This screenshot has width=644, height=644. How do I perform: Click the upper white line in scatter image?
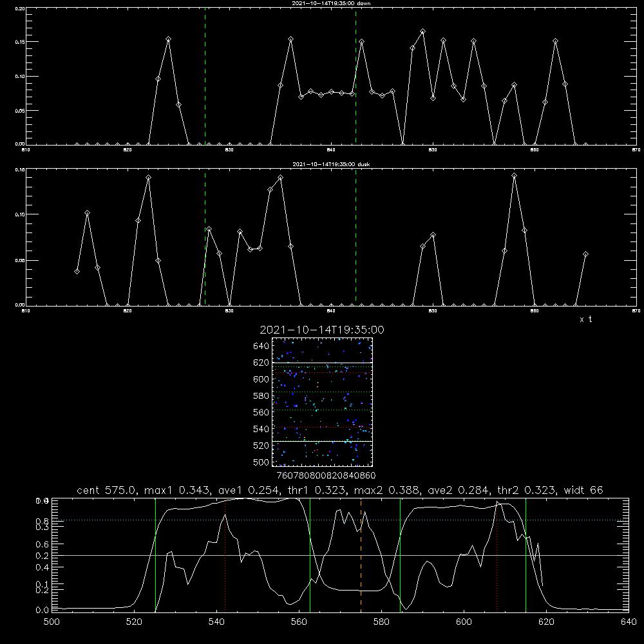tap(322, 363)
